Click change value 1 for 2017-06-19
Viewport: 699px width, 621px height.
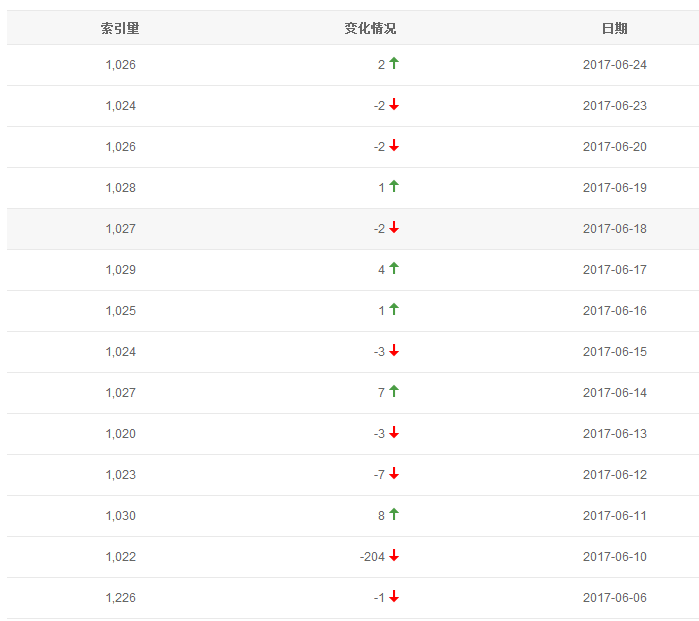(x=382, y=188)
